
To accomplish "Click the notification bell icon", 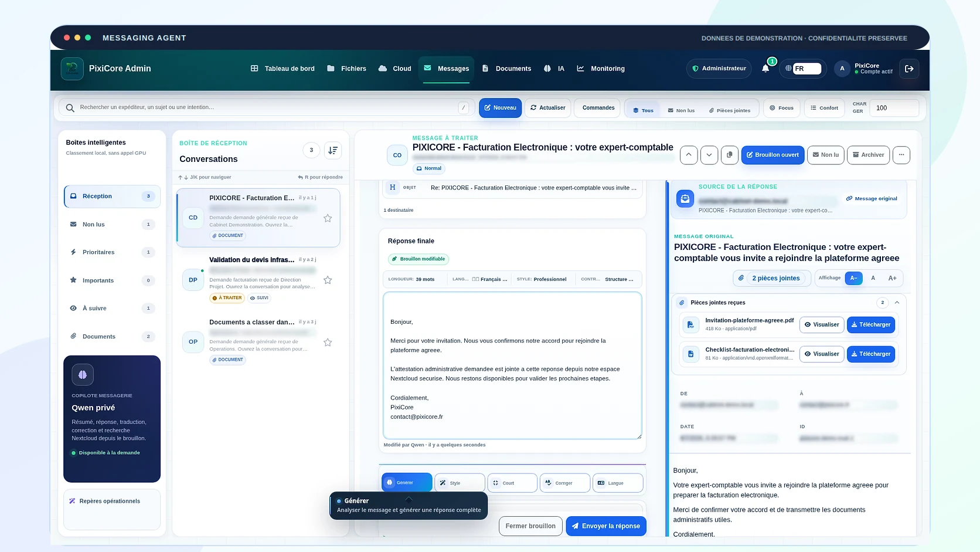I will [x=765, y=69].
